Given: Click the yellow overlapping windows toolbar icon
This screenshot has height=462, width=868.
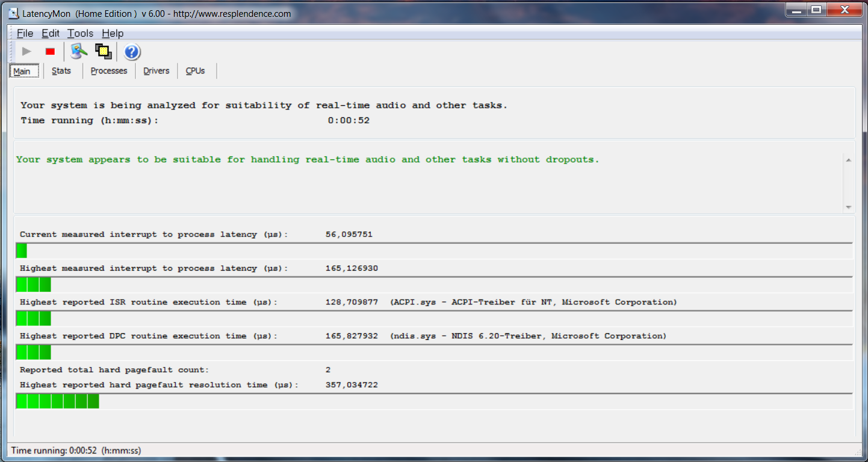Looking at the screenshot, I should click(104, 52).
